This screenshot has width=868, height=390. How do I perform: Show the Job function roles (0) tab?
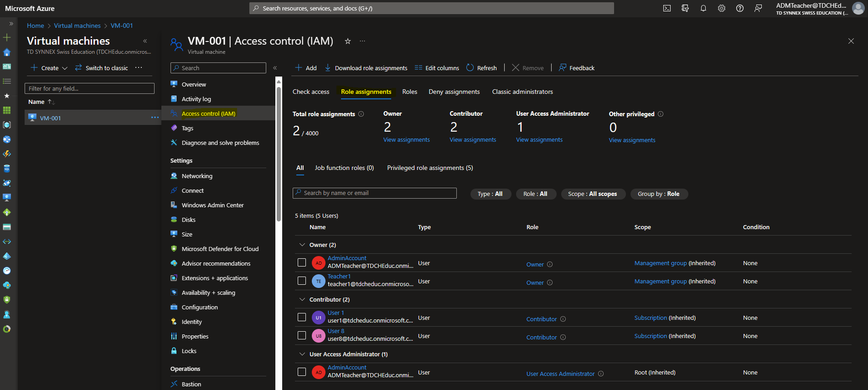click(x=344, y=168)
